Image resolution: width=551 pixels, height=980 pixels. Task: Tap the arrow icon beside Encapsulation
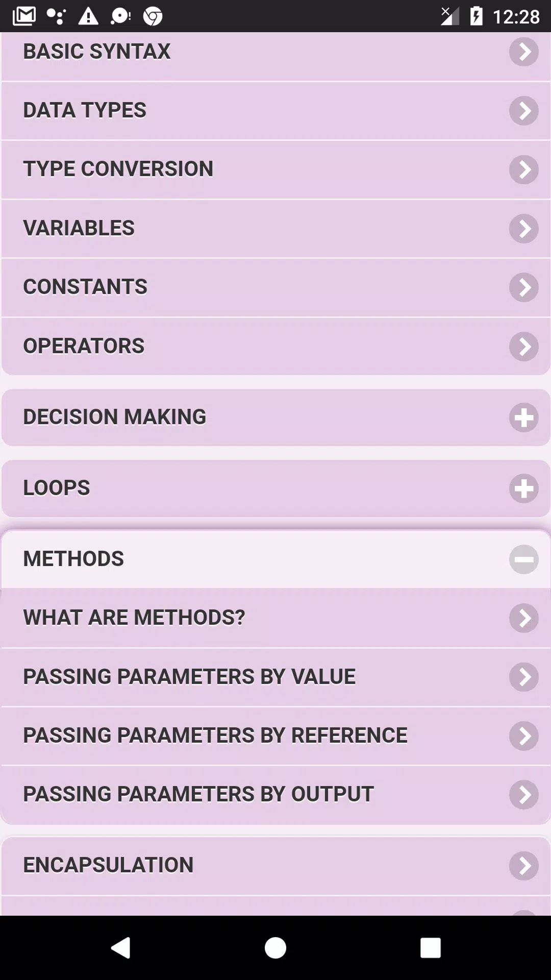[523, 866]
